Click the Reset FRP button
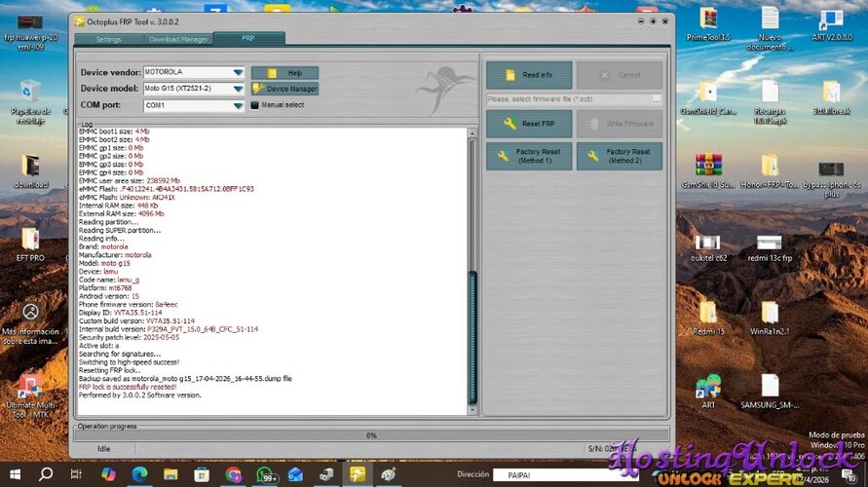The height and width of the screenshot is (487, 868). [x=529, y=124]
